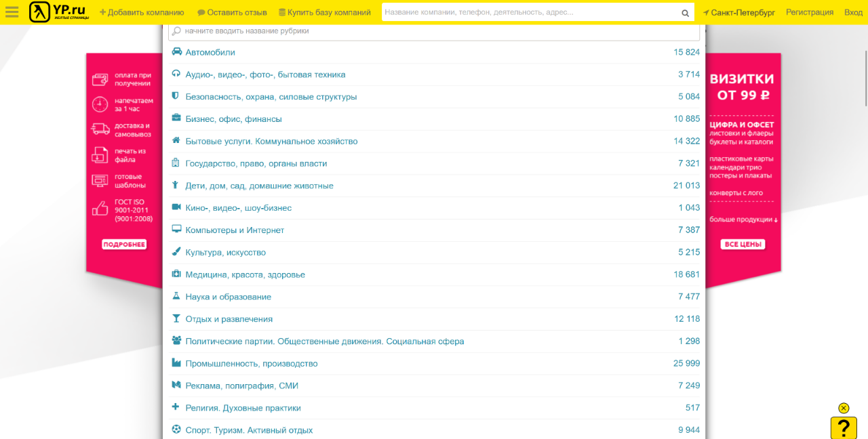Image resolution: width=868 pixels, height=439 pixels.
Task: Click the child icon beside Дети, дом, сад
Action: 175,185
